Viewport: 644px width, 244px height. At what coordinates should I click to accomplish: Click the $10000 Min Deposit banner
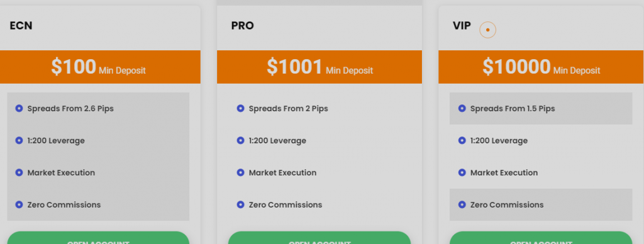[x=541, y=67]
